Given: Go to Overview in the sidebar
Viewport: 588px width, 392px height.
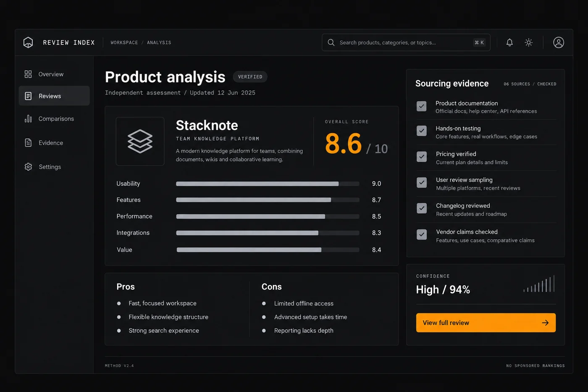Looking at the screenshot, I should tap(54, 74).
